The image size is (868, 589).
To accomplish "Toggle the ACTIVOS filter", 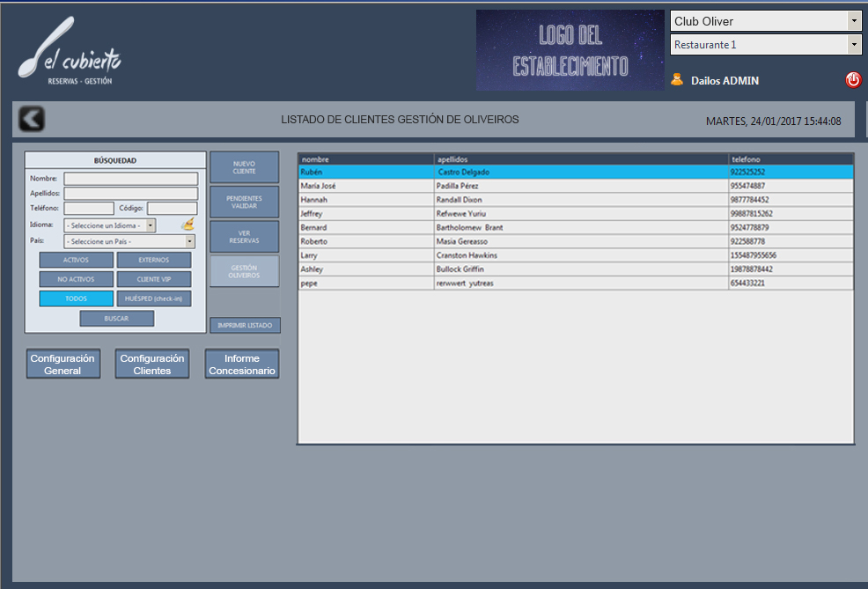I will [x=76, y=261].
